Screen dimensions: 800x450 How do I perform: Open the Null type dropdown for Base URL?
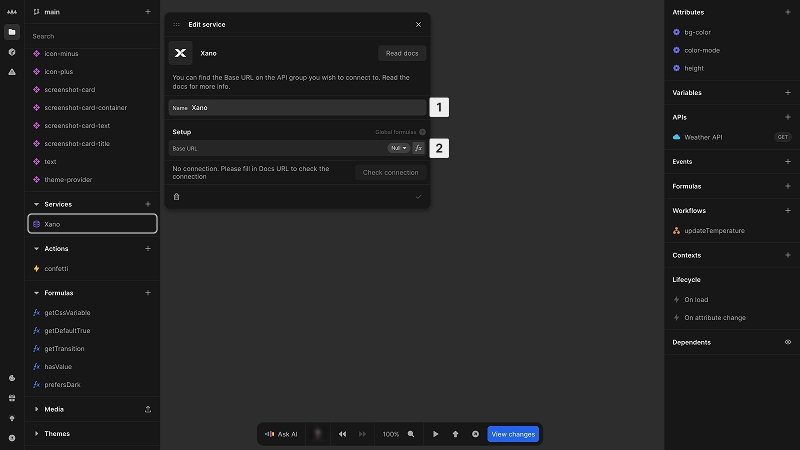point(398,148)
